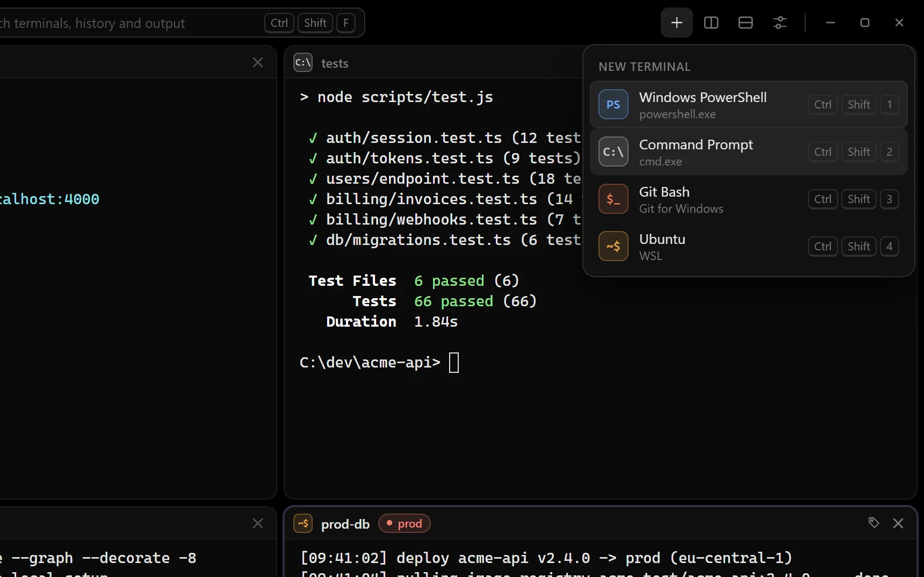Click the '6 passed' test files result
This screenshot has height=577, width=924.
[x=449, y=280]
